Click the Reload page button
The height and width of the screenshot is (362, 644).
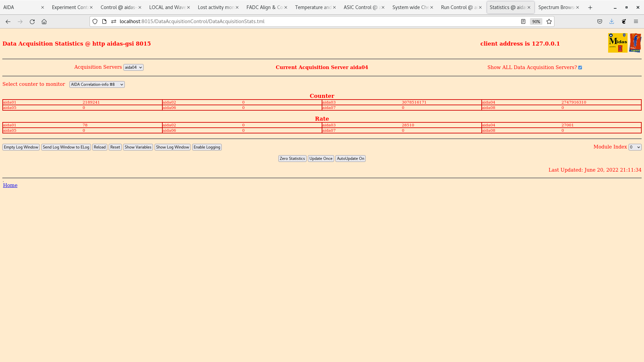click(x=100, y=147)
